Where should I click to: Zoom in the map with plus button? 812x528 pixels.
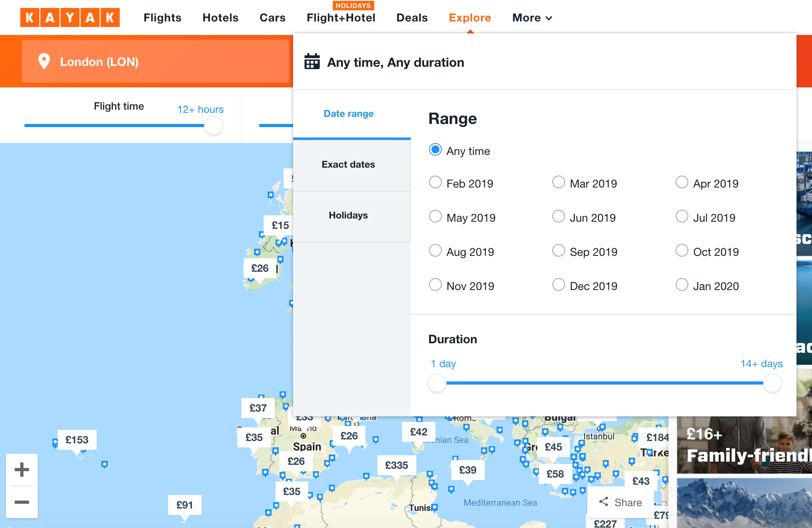tap(22, 470)
